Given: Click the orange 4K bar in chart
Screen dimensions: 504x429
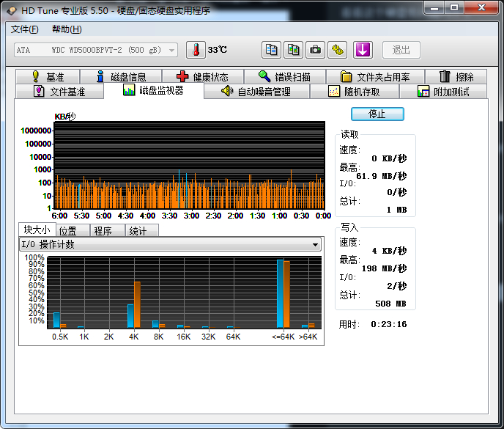Looking at the screenshot, I should [137, 304].
